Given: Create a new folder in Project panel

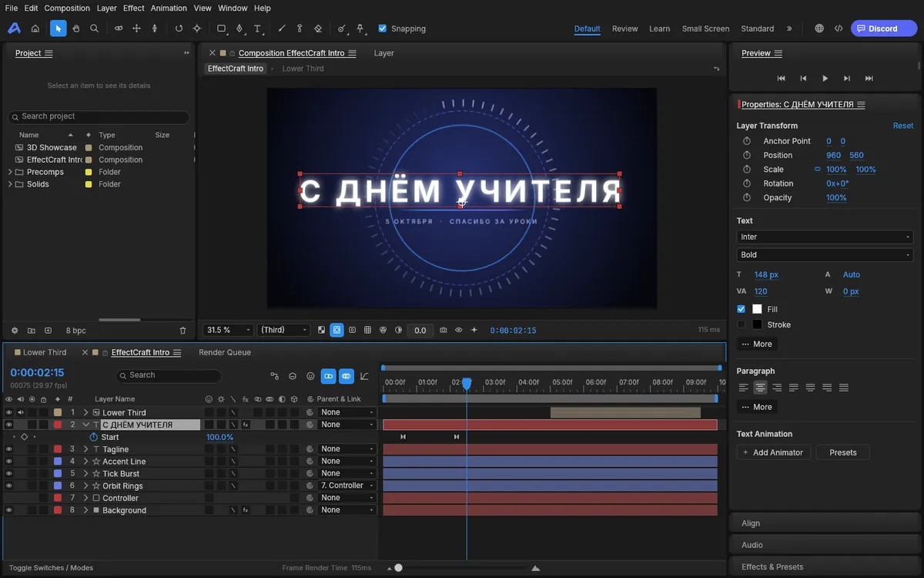Looking at the screenshot, I should [x=32, y=331].
